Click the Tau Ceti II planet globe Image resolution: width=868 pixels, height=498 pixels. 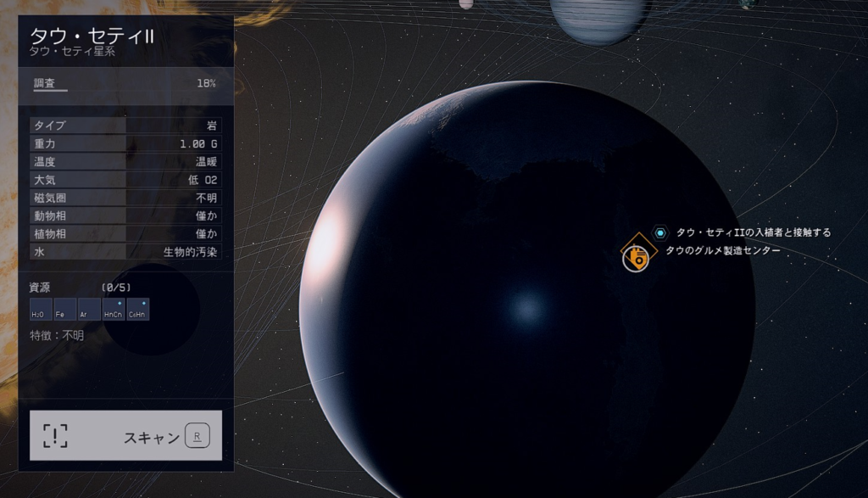tap(527, 289)
